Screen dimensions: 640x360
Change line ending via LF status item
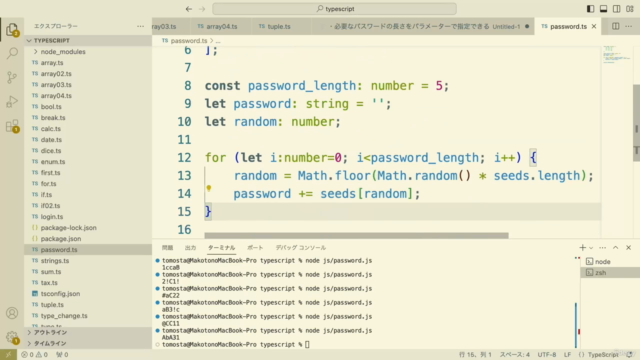pyautogui.click(x=567, y=355)
